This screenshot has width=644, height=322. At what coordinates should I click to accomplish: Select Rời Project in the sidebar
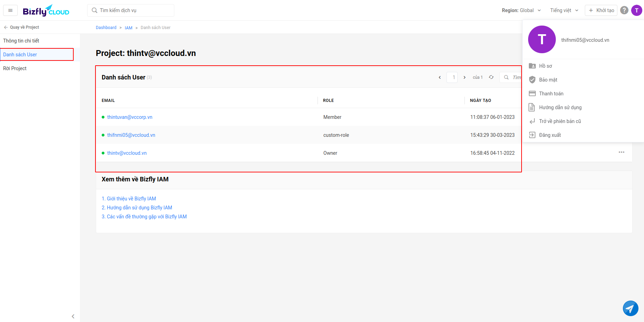pyautogui.click(x=15, y=68)
